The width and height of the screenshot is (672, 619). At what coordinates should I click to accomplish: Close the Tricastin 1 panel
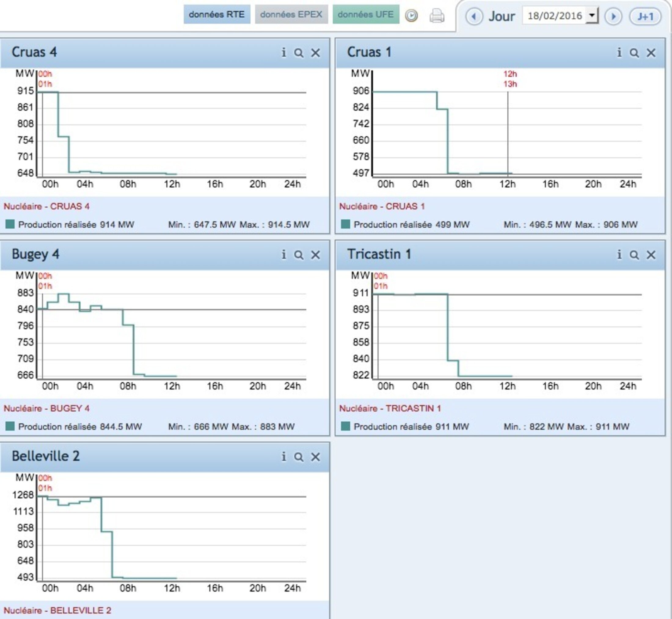point(651,255)
